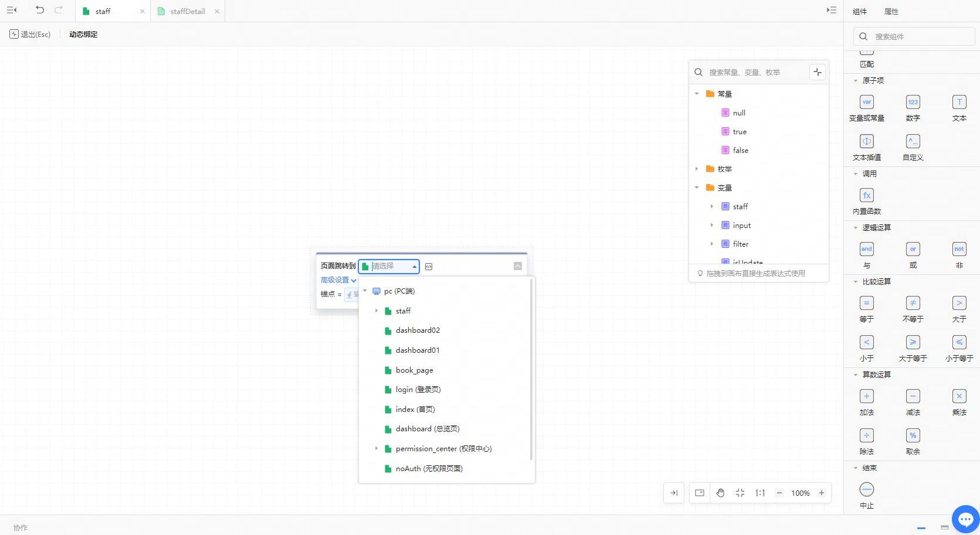Click the fit-to-screen shrink icon
980x535 pixels.
click(x=740, y=493)
